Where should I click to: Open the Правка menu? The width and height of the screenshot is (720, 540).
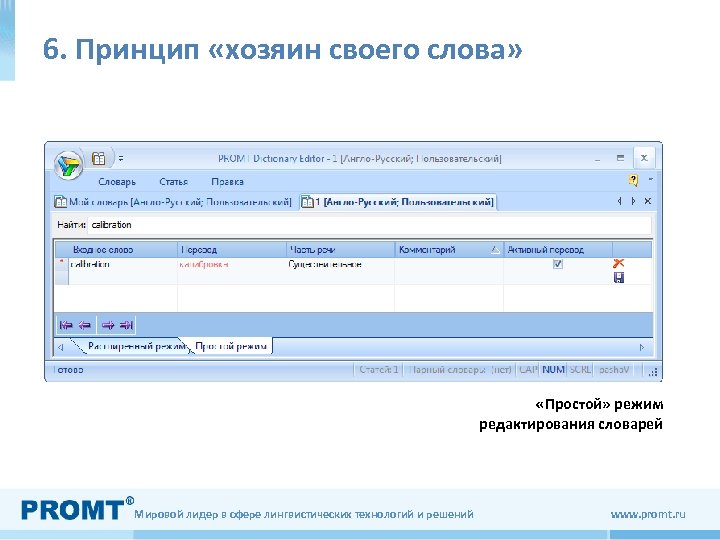(x=227, y=182)
